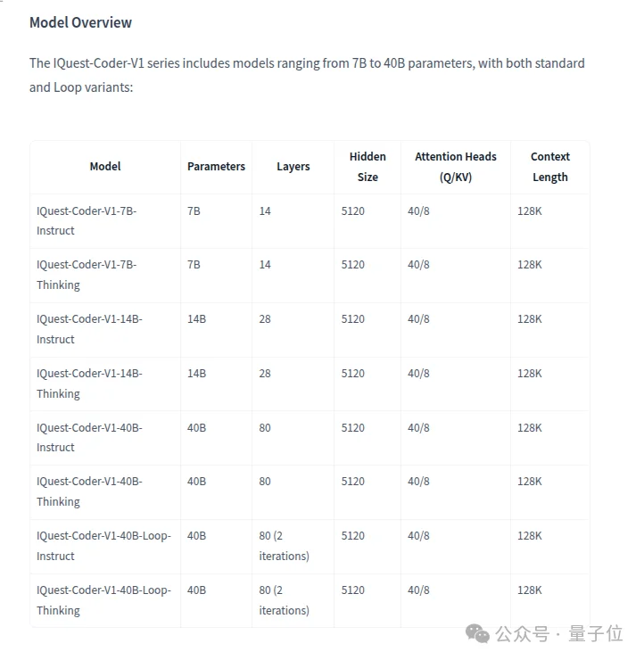Click the 14B parameters cell for 14B-Instruct

(196, 319)
